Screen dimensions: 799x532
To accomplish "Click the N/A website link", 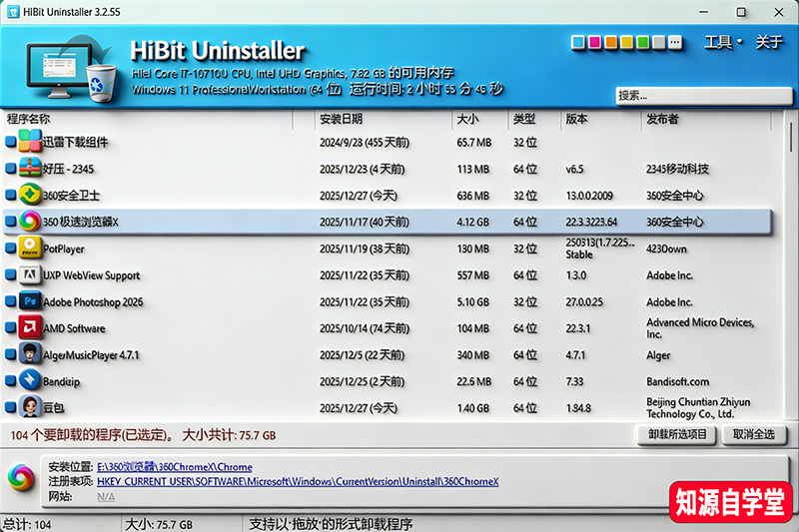I will (106, 497).
